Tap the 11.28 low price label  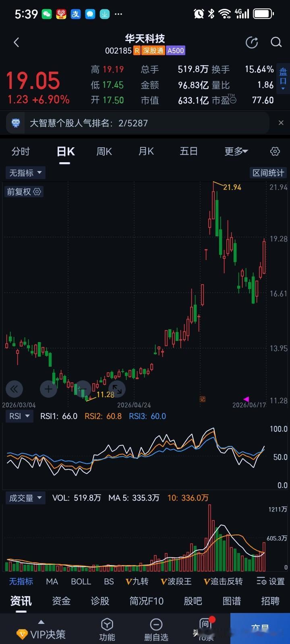106,394
